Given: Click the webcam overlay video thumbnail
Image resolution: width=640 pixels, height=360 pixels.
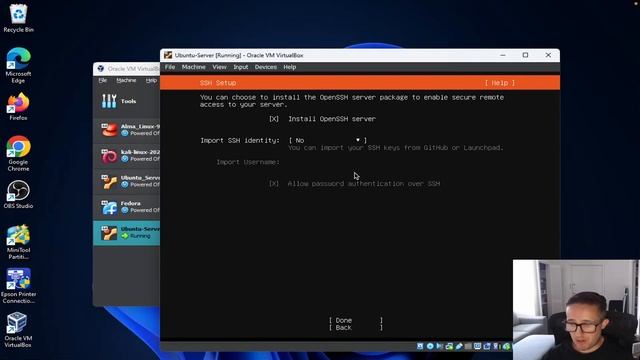Looking at the screenshot, I should [576, 310].
